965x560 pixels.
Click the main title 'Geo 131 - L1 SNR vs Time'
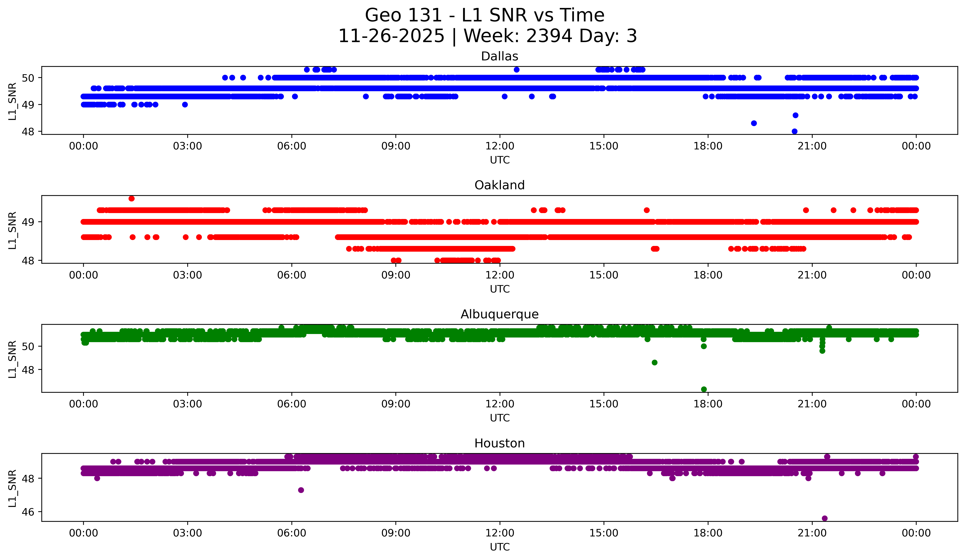coord(484,16)
